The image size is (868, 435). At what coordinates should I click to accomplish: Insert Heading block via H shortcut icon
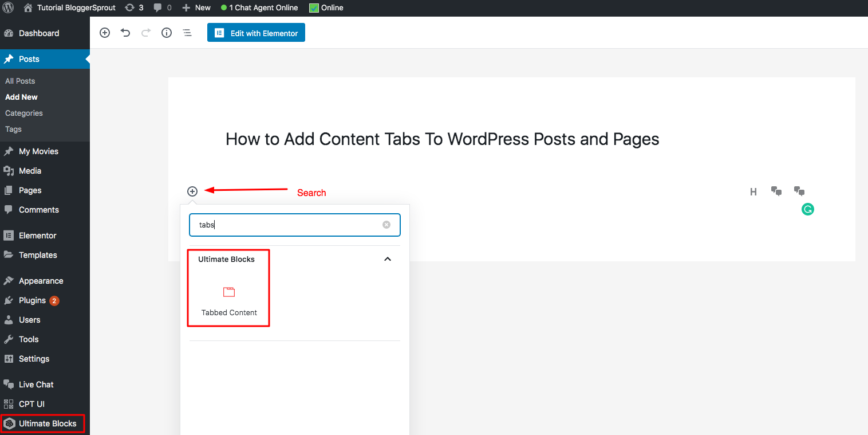753,192
